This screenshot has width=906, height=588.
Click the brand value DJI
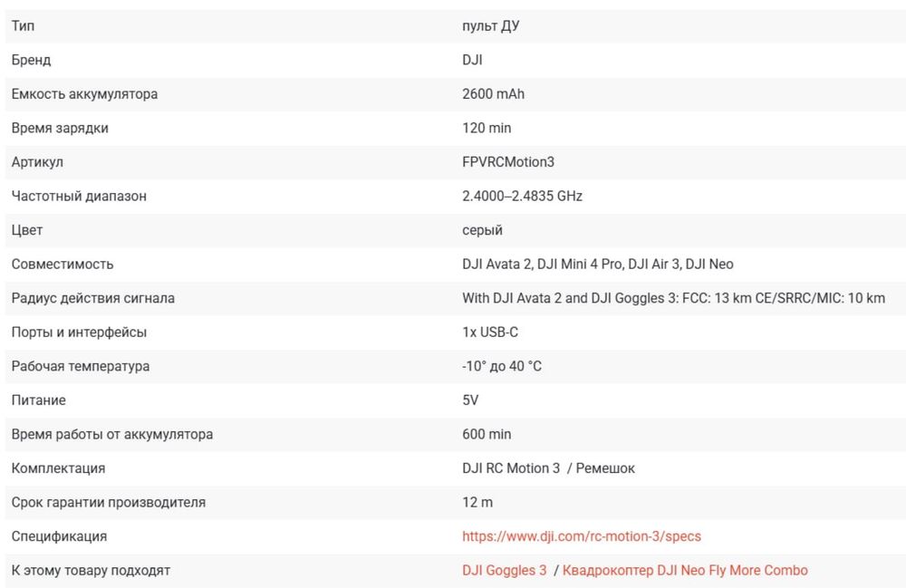tap(472, 60)
